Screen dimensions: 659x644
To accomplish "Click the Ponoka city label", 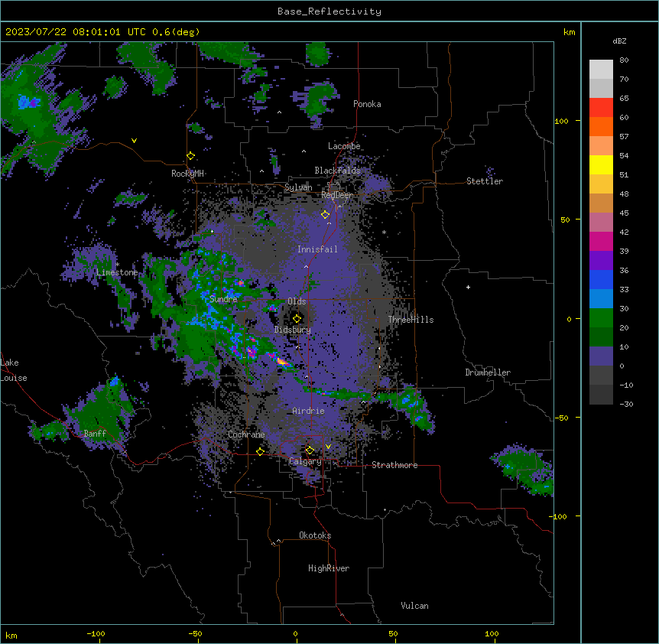I will click(367, 104).
